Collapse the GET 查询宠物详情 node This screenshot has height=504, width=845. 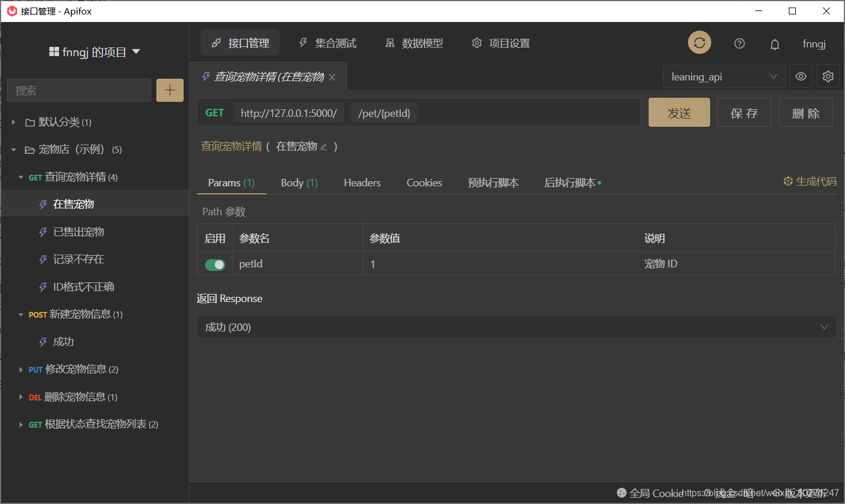coord(21,177)
